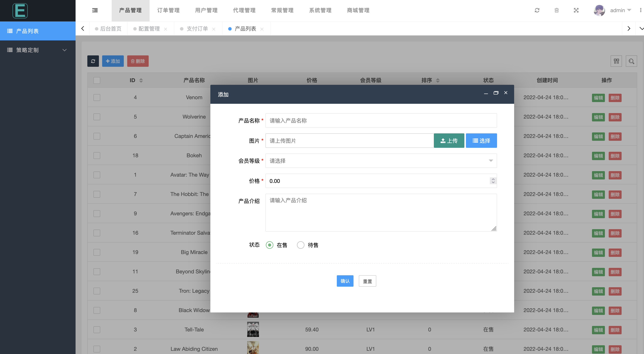Click the 重置 reset button
Image resolution: width=644 pixels, height=354 pixels.
[367, 281]
